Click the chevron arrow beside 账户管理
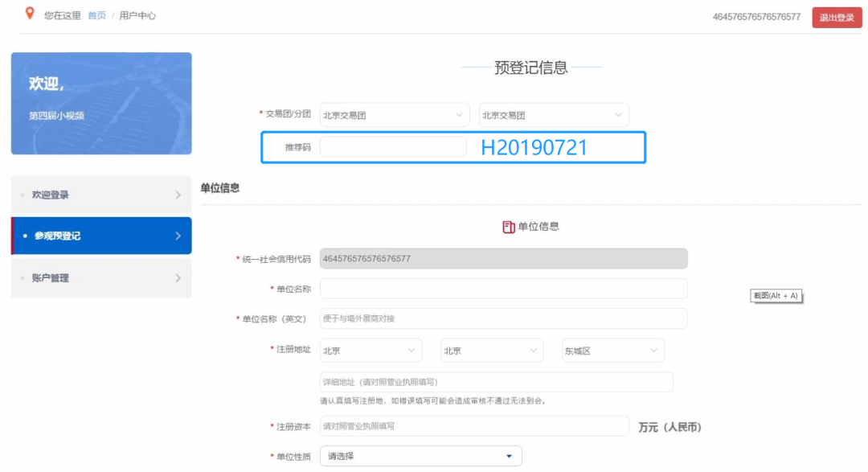The height and width of the screenshot is (472, 868). pos(178,278)
